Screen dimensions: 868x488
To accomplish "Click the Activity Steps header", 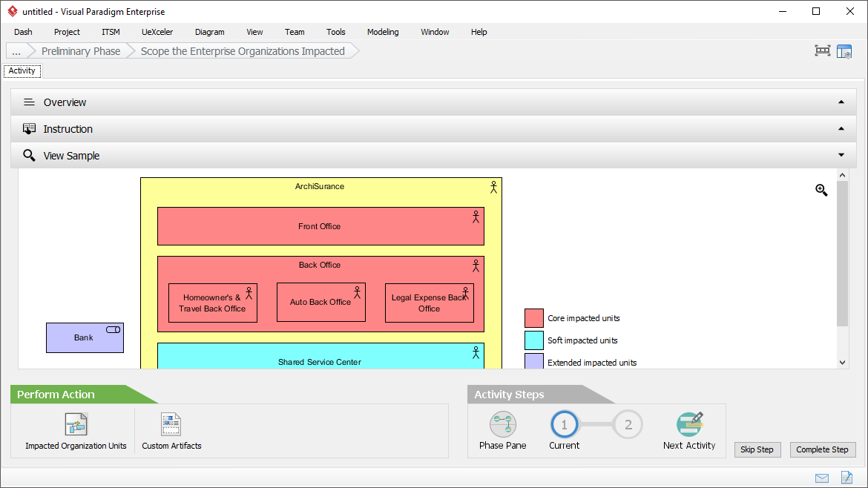I will (x=509, y=395).
